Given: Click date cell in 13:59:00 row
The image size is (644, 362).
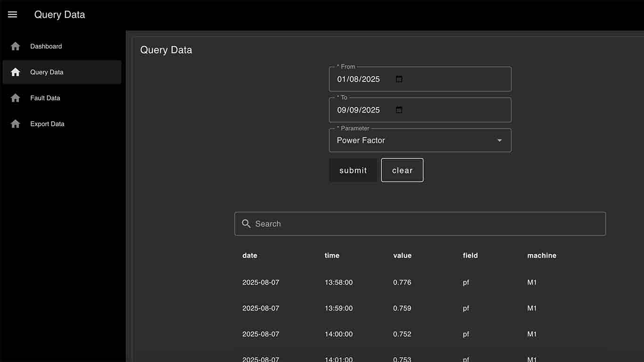Looking at the screenshot, I should coord(261,308).
